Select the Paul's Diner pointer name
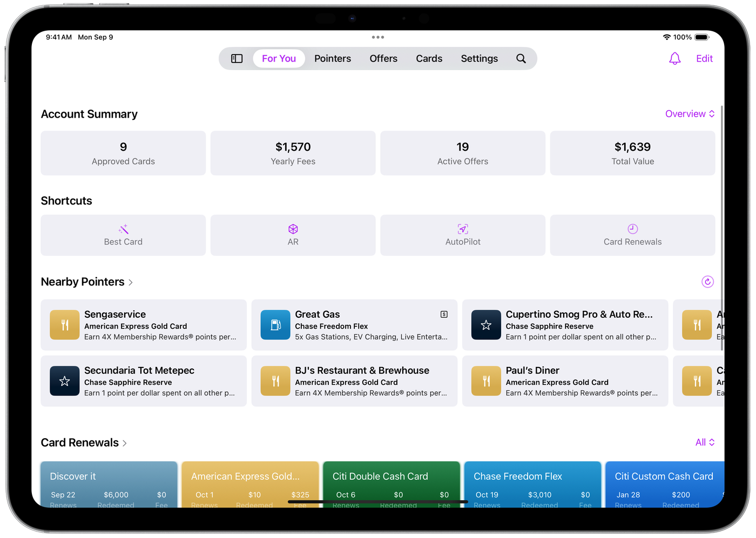The image size is (756, 538). point(532,371)
